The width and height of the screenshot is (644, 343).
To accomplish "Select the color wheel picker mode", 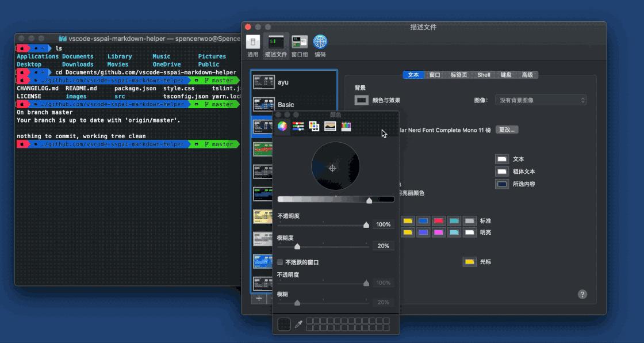I will click(282, 125).
